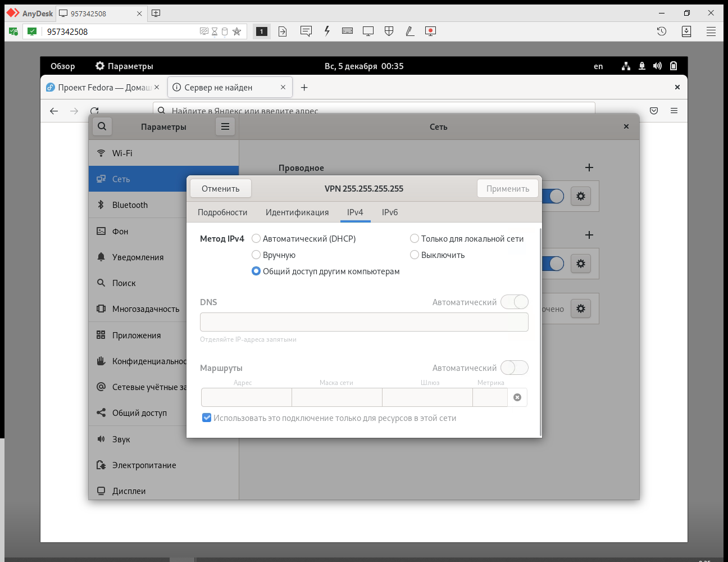The height and width of the screenshot is (562, 728).
Task: Switch to IPv4 tab
Action: (x=355, y=212)
